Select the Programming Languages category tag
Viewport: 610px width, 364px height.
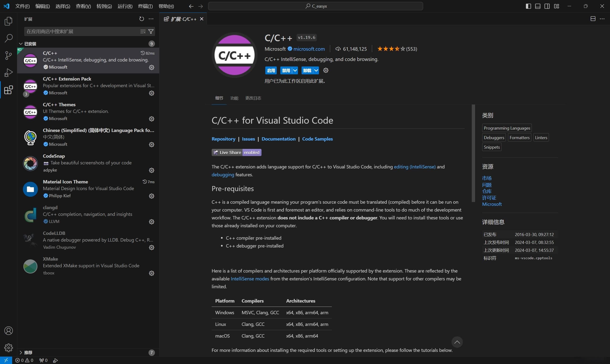pos(507,128)
